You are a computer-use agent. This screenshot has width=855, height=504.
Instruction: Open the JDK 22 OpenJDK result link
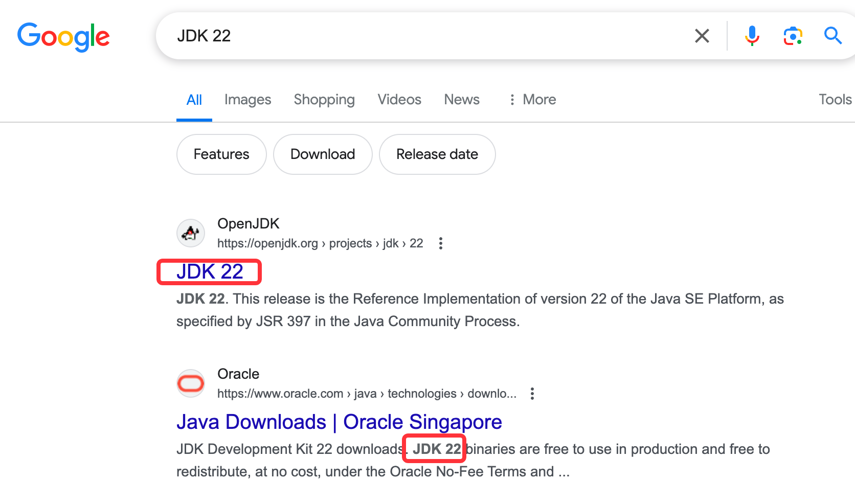pyautogui.click(x=210, y=272)
